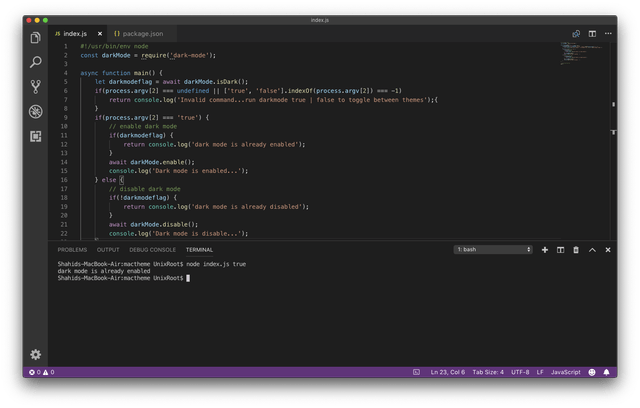Click the new terminal plus icon
The height and width of the screenshot is (408, 640).
click(x=545, y=249)
